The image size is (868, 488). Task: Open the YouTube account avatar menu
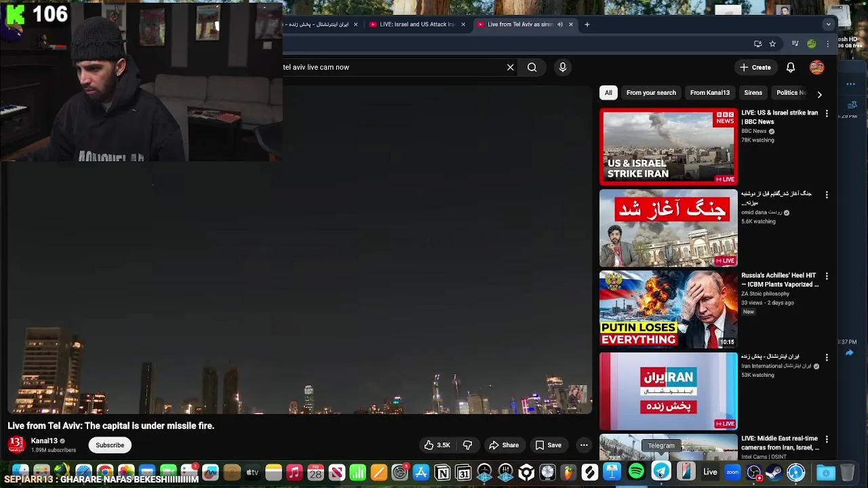point(816,67)
